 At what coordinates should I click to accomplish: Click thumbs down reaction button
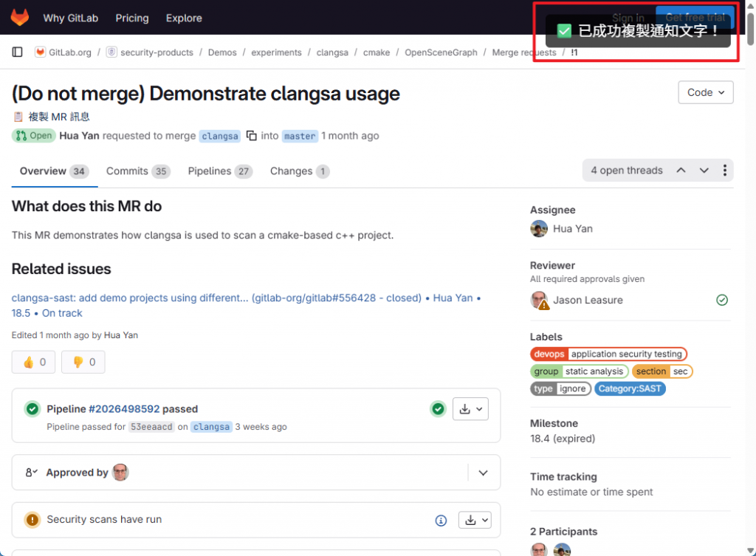pos(83,362)
